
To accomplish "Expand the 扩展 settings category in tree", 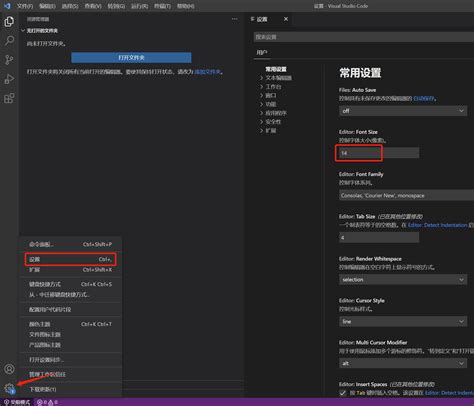I will click(268, 131).
